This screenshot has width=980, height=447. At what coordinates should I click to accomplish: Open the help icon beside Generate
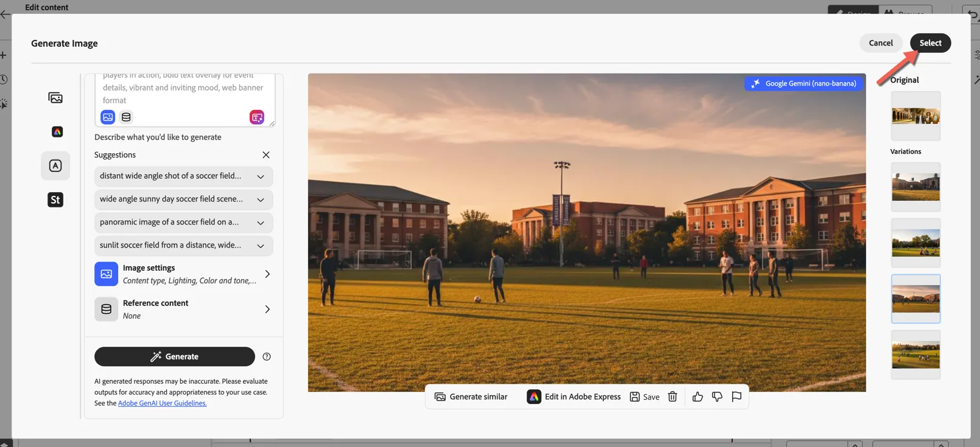267,356
